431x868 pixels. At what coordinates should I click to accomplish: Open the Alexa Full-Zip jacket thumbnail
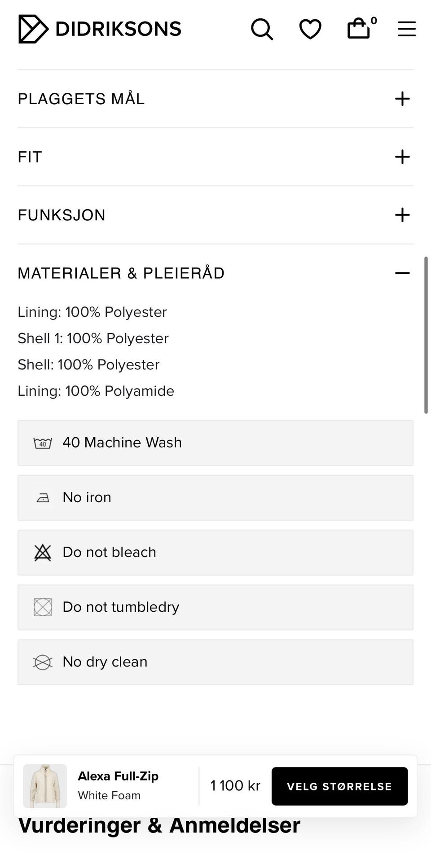[x=45, y=786]
